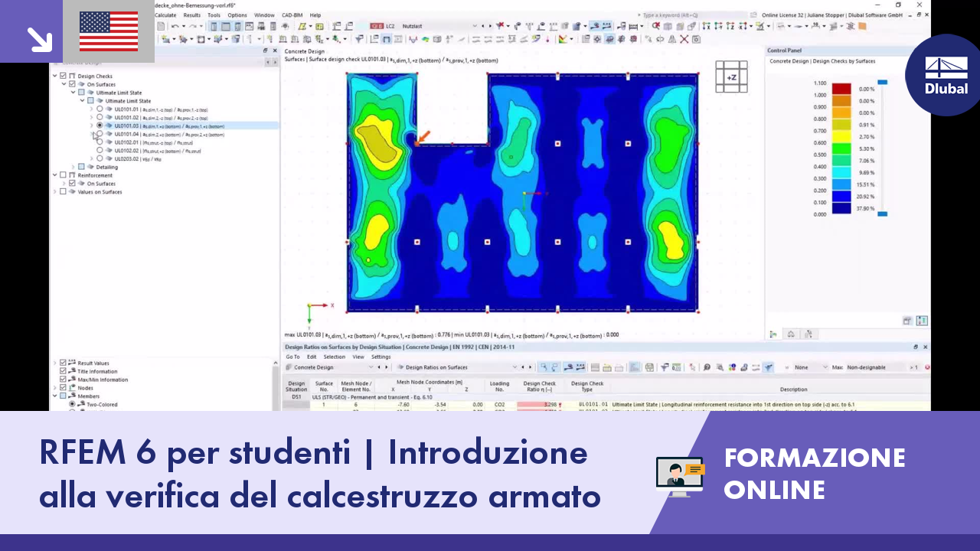
Task: Click the balance scale icon in Control Panel
Action: 791,334
